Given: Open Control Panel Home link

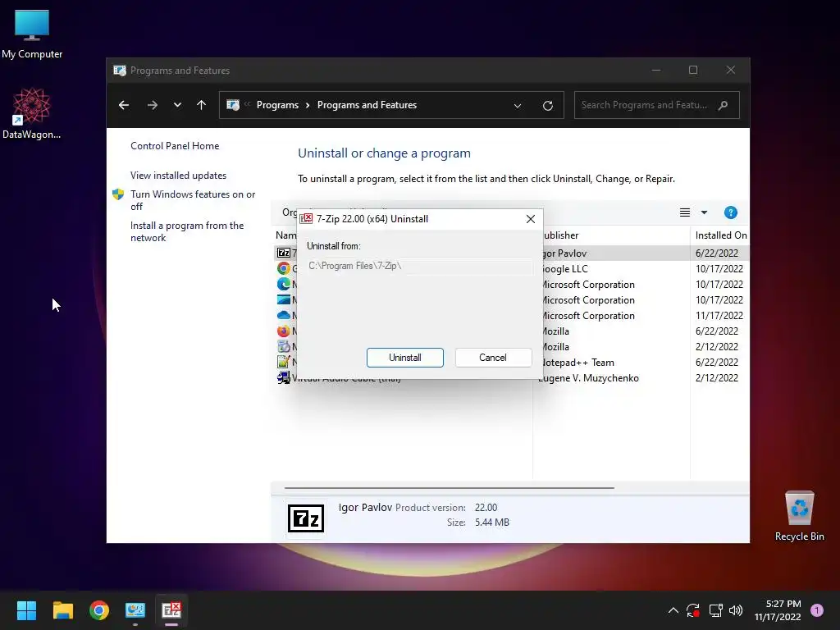Looking at the screenshot, I should pos(175,146).
